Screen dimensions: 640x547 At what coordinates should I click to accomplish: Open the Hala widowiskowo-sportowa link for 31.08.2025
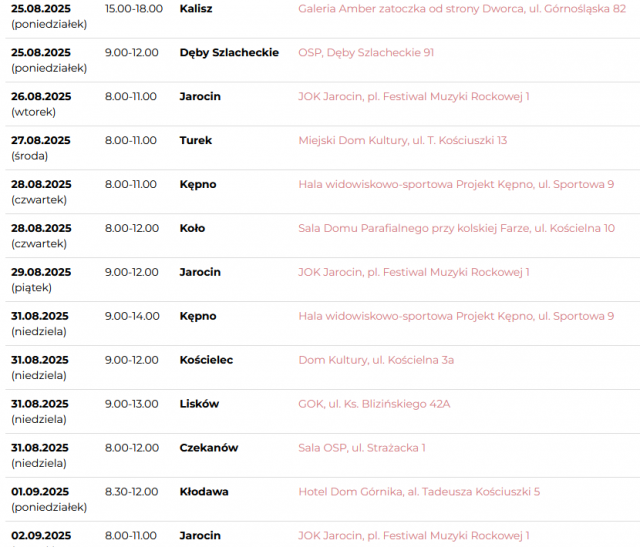pyautogui.click(x=456, y=316)
